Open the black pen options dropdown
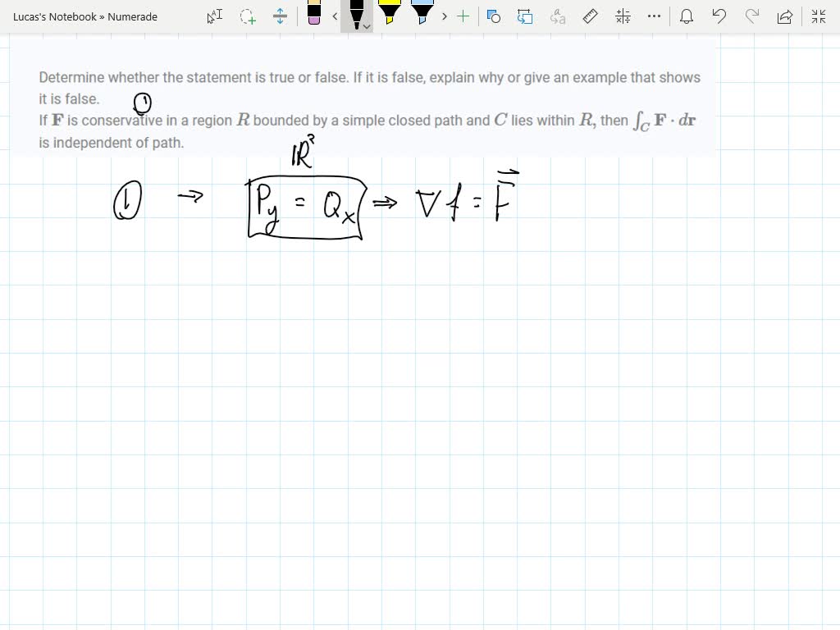840x630 pixels. [366, 24]
